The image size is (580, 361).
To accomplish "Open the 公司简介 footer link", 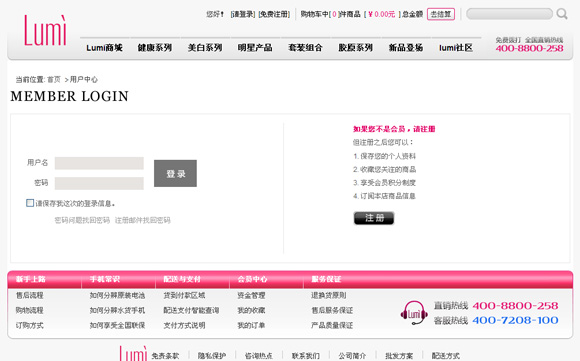I will point(352,356).
